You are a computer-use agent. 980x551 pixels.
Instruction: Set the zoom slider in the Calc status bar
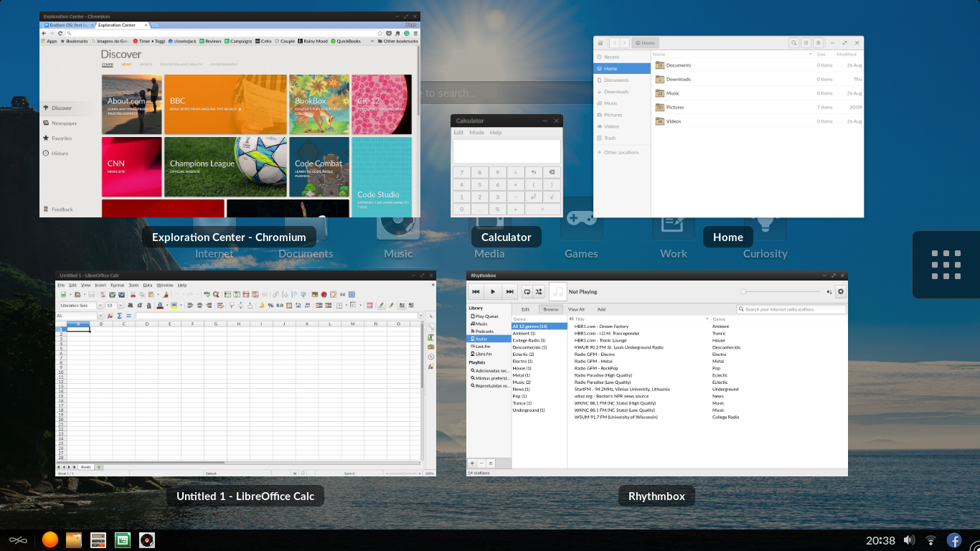402,474
